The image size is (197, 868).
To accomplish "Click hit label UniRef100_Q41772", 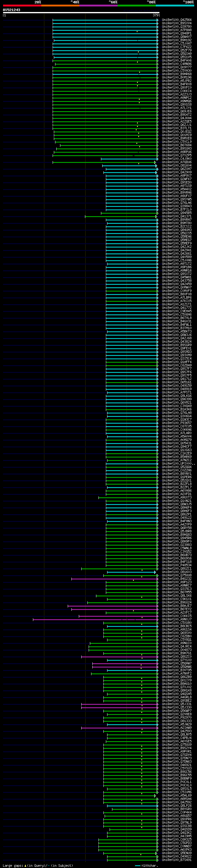I will click(x=177, y=308).
